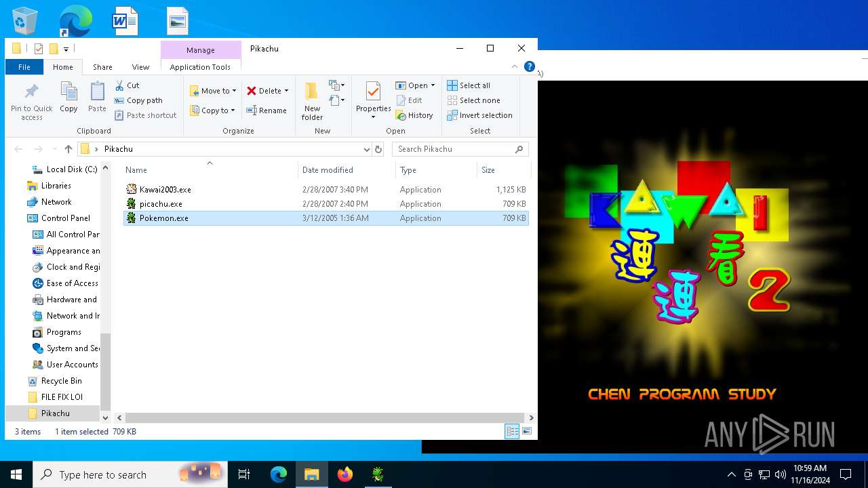Open Properties of selected file
Image resolution: width=868 pixels, height=488 pixels.
(373, 100)
